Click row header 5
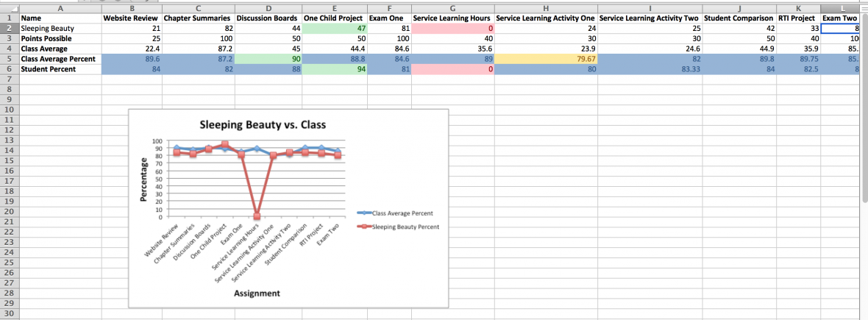 (x=9, y=59)
